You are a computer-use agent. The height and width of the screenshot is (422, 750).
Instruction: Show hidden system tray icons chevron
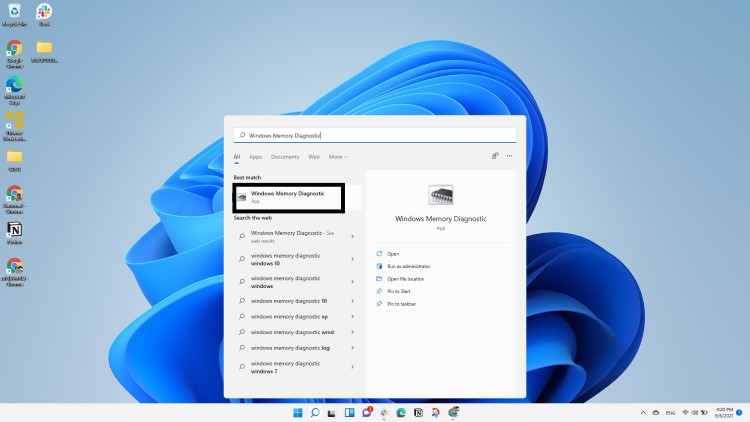pyautogui.click(x=643, y=412)
